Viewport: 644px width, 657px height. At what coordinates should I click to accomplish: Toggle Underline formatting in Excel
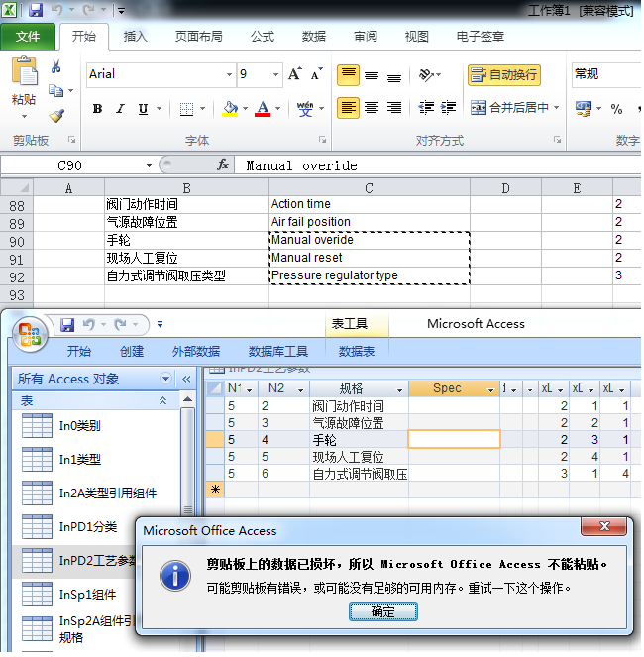[x=143, y=109]
